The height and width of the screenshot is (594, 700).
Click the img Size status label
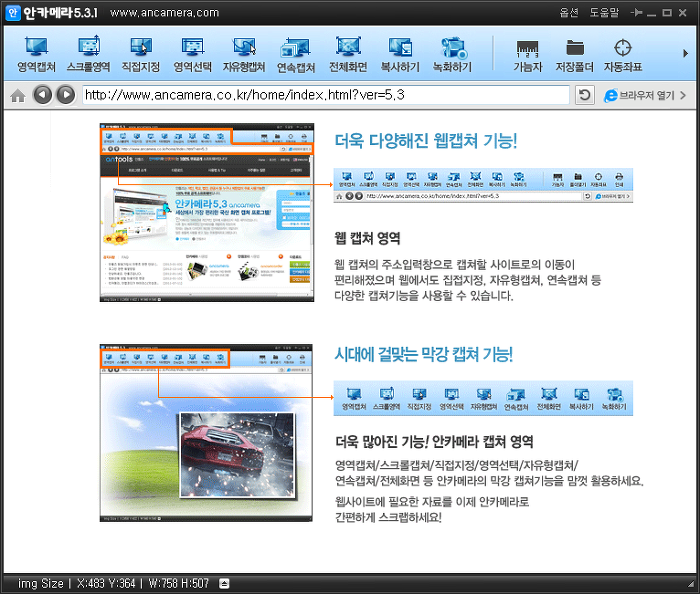point(41,583)
